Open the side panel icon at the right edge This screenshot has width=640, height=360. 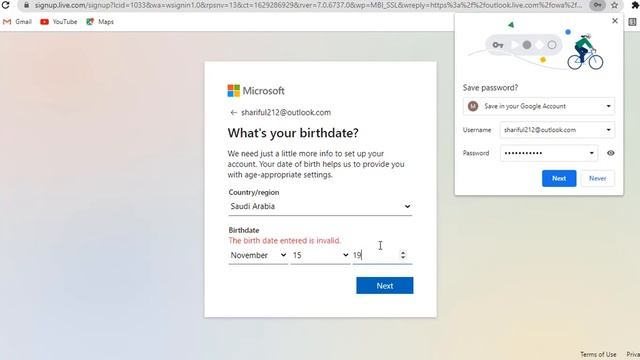point(633,22)
